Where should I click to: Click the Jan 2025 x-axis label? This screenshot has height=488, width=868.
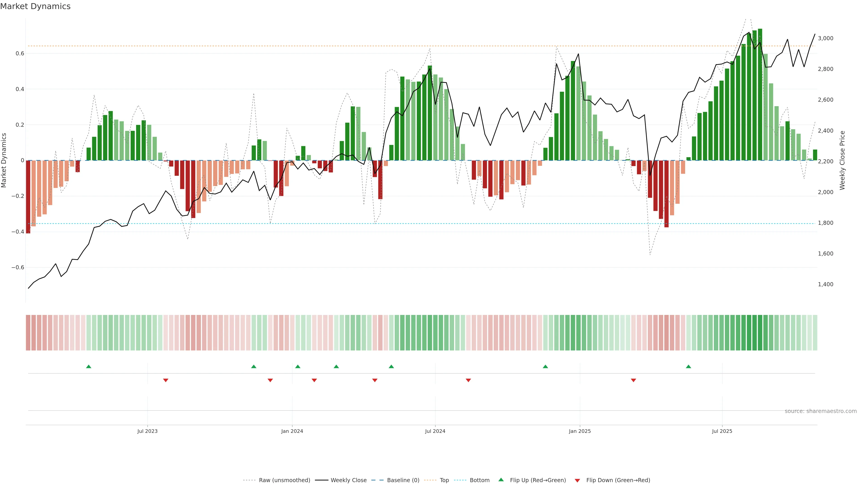580,431
